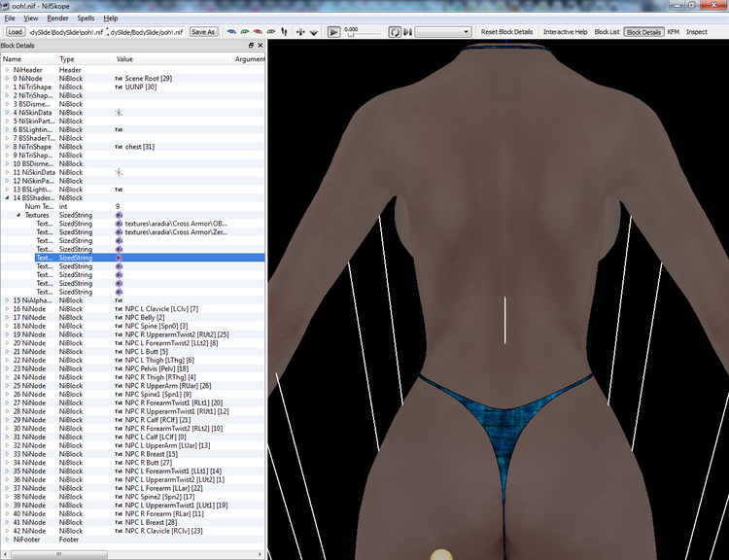729x560 pixels.
Task: Click the axes icon beside the footprints icon
Action: pyautogui.click(x=300, y=32)
